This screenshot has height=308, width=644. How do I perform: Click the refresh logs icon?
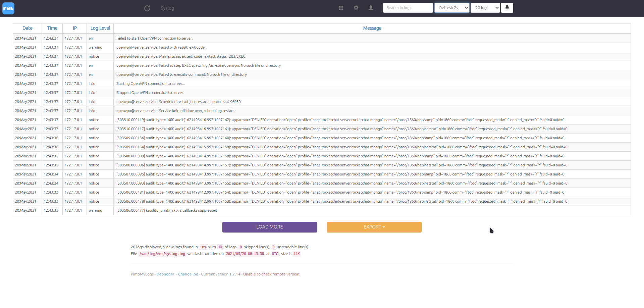pos(147,8)
